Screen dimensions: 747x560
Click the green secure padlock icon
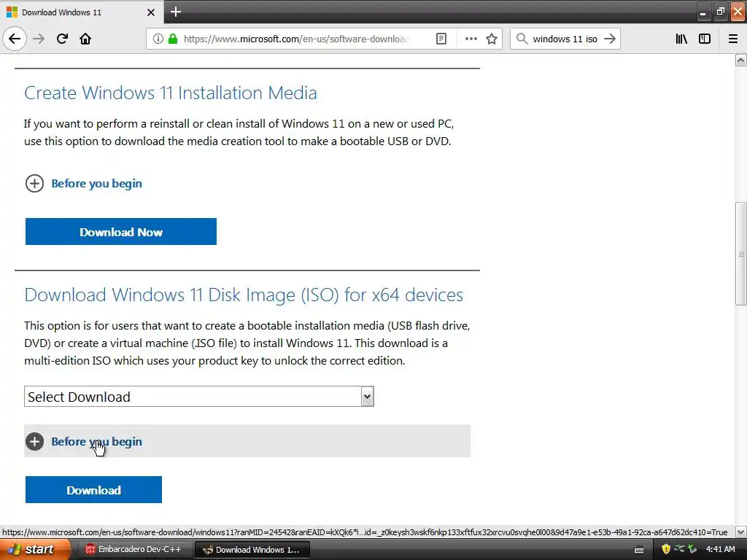coord(173,39)
